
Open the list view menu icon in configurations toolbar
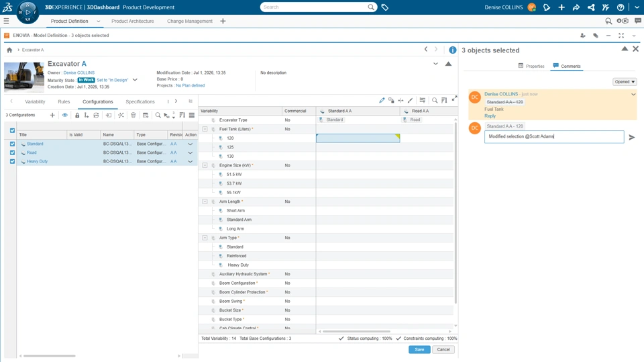(192, 116)
